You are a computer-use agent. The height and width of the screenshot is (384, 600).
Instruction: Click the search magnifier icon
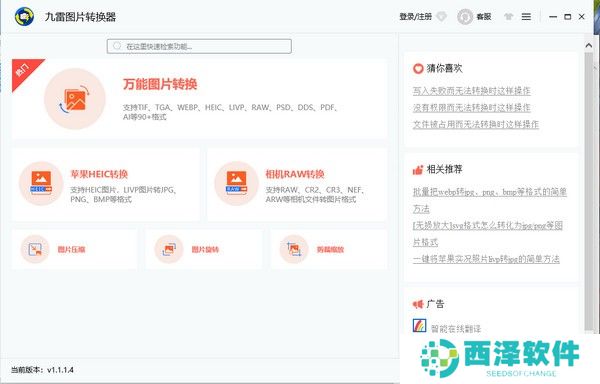pyautogui.click(x=117, y=46)
